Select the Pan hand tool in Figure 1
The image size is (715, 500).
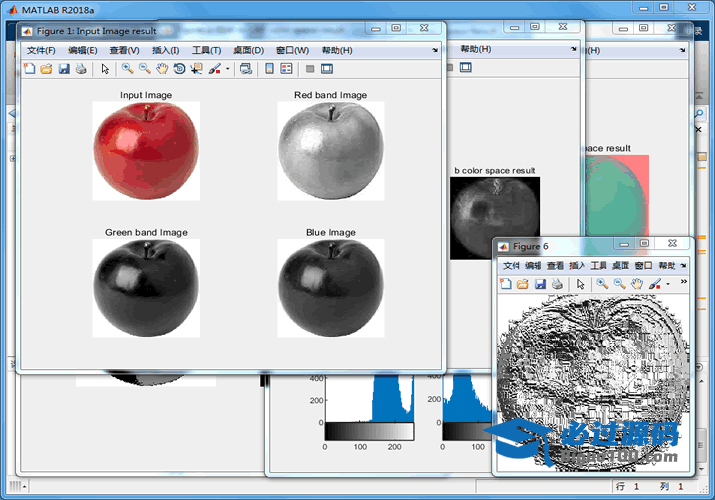tap(162, 69)
